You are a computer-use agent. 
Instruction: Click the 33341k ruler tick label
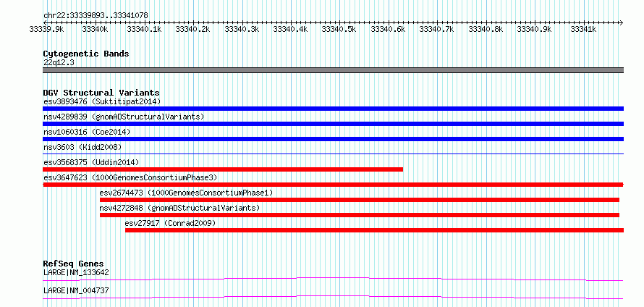[x=583, y=29]
